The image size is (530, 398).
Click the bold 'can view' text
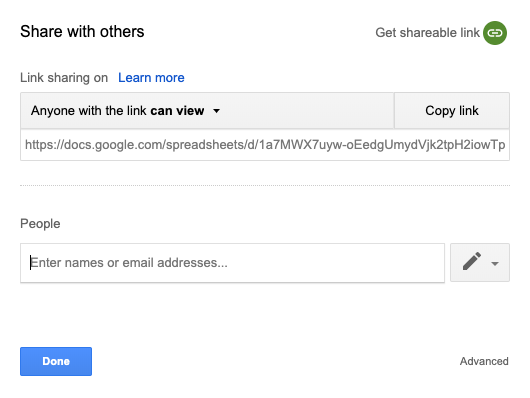[x=177, y=111]
